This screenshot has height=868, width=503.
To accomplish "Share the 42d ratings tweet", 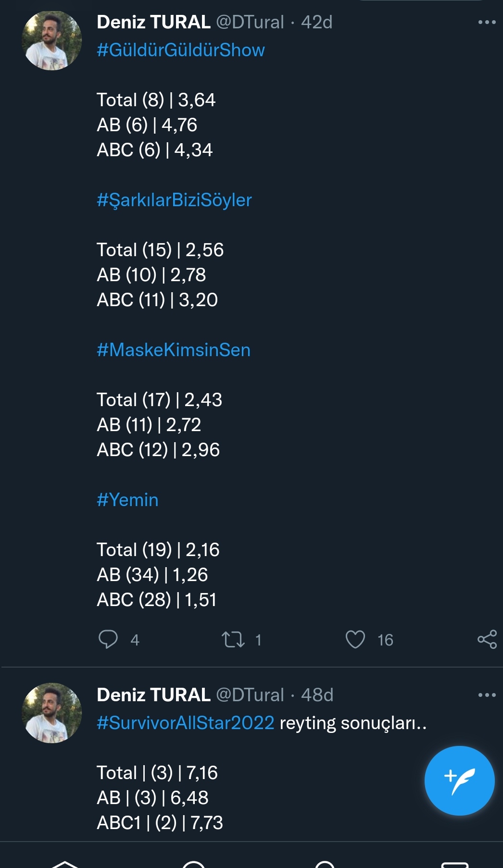I will click(487, 640).
